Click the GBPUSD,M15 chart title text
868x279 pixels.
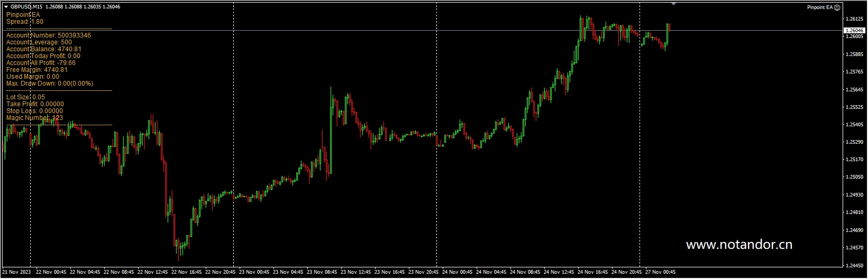(x=26, y=7)
